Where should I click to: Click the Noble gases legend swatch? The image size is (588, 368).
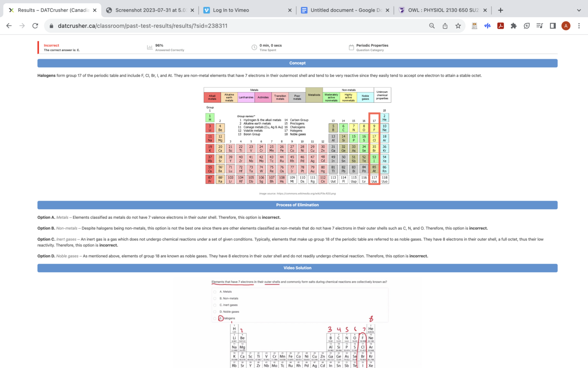[x=365, y=97]
